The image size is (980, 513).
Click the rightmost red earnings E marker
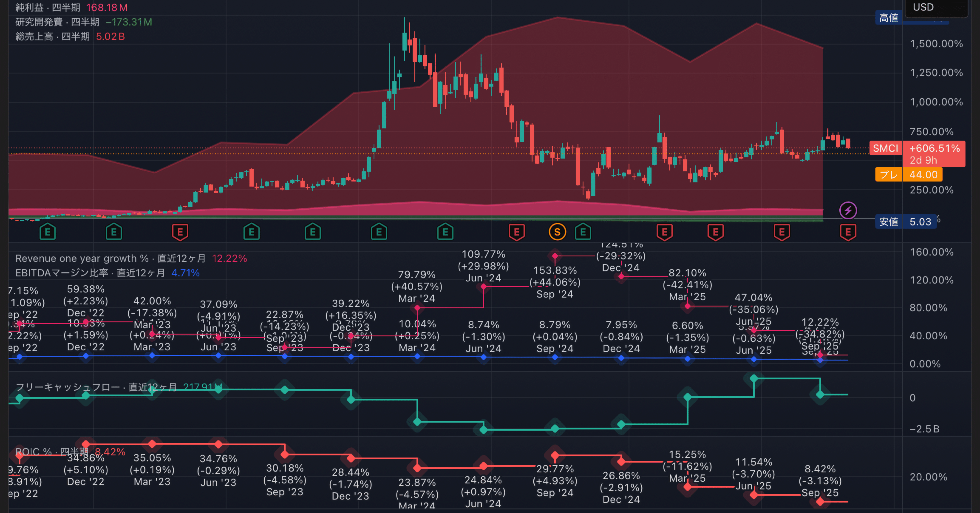click(848, 232)
